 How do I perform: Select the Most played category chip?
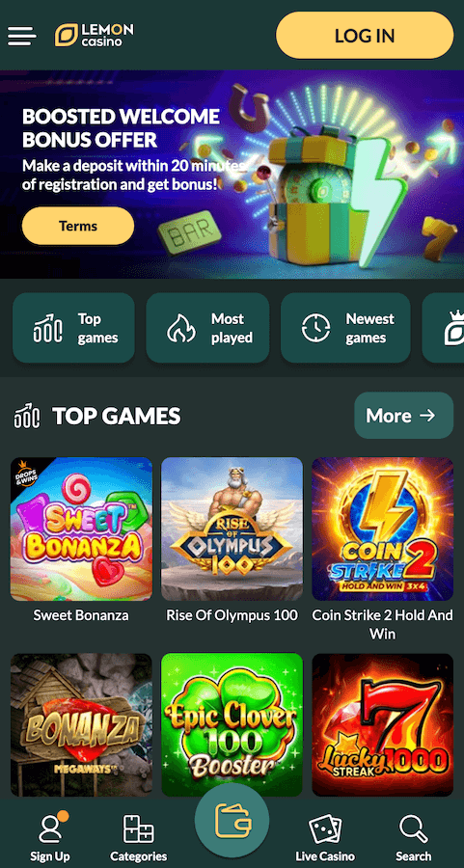(x=207, y=328)
